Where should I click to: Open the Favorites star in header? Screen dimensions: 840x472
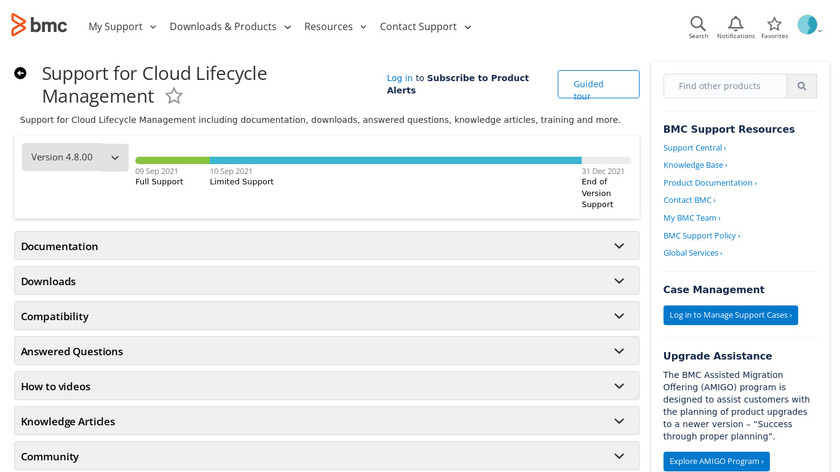(x=774, y=27)
